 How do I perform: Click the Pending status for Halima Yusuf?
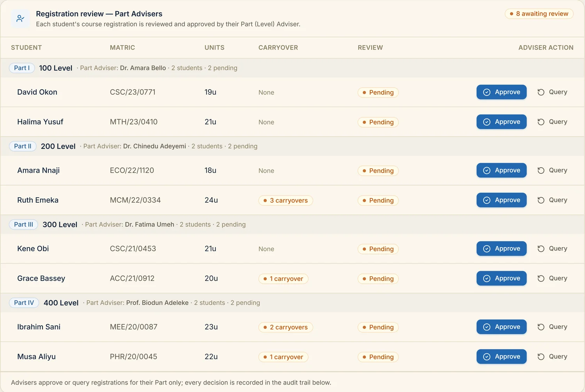pos(378,122)
